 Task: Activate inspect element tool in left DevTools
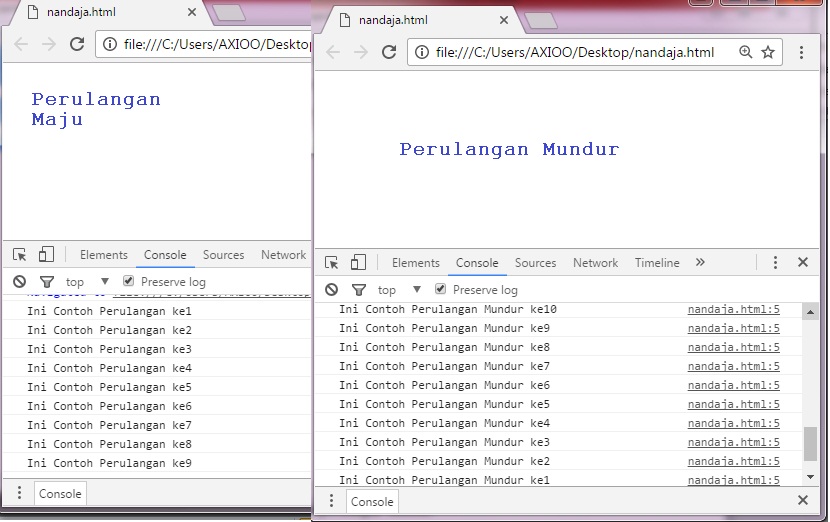[x=20, y=255]
